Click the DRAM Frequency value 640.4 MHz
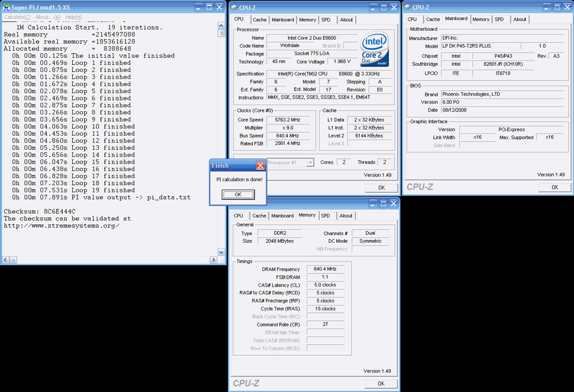This screenshot has height=392, width=574. [x=325, y=269]
